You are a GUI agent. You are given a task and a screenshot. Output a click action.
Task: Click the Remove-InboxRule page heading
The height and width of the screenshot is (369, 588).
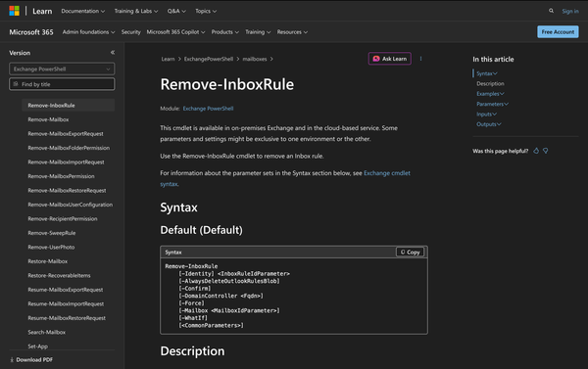click(x=227, y=84)
